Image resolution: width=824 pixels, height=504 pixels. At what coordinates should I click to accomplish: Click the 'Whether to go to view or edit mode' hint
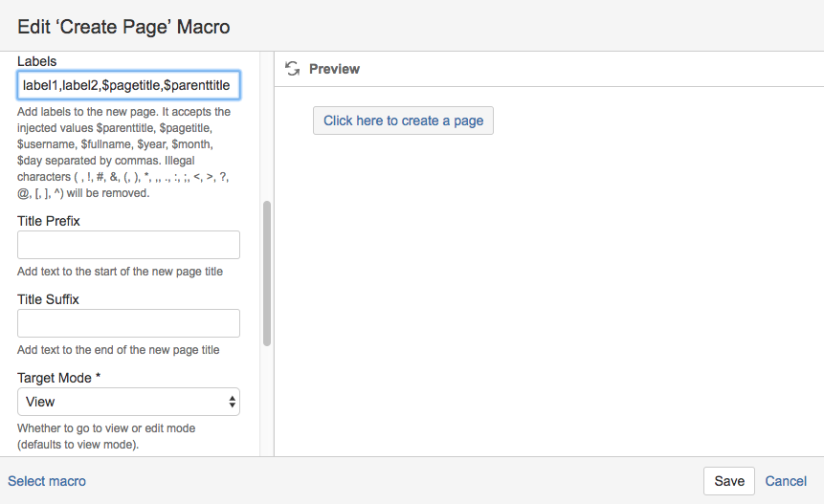(x=106, y=436)
